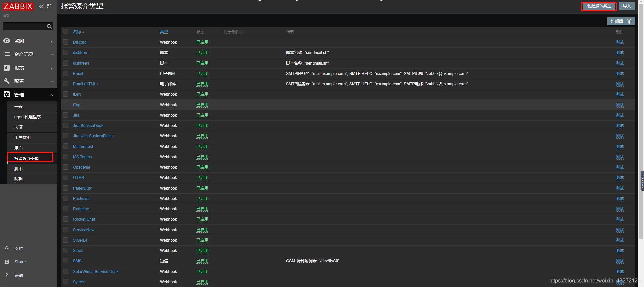Check the PagerDuty row checkbox
Image resolution: width=644 pixels, height=287 pixels.
[66, 188]
